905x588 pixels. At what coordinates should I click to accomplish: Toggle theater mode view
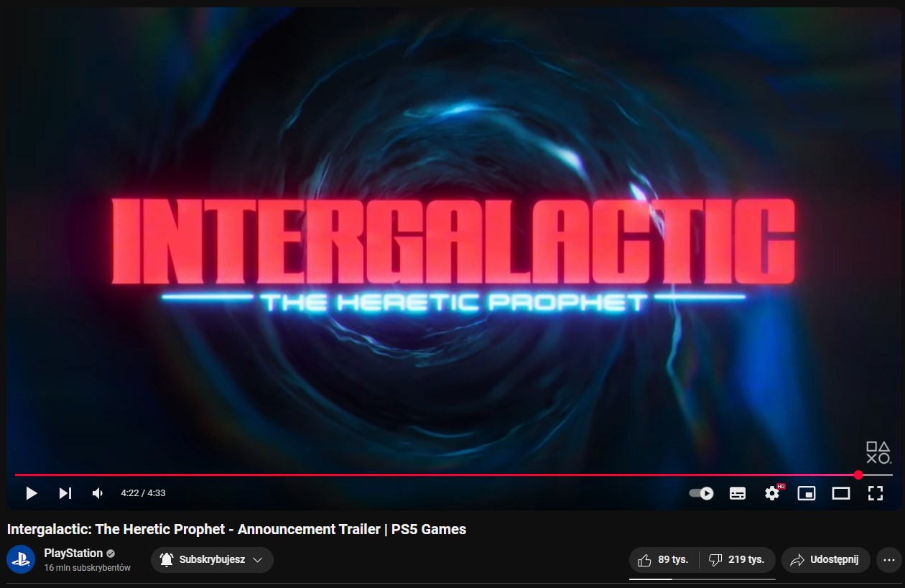point(840,493)
